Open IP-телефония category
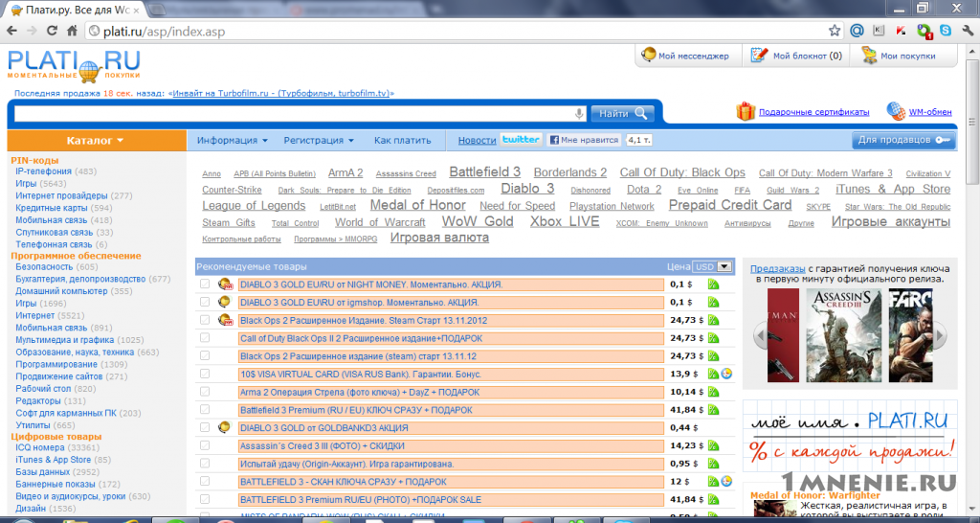 coord(44,171)
